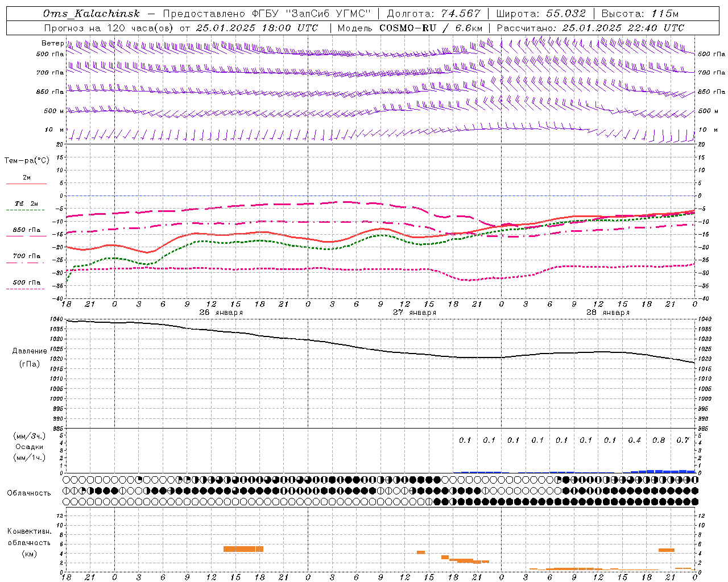728x582 pixels.
Task: Click the 28 января date label
Action: [607, 313]
